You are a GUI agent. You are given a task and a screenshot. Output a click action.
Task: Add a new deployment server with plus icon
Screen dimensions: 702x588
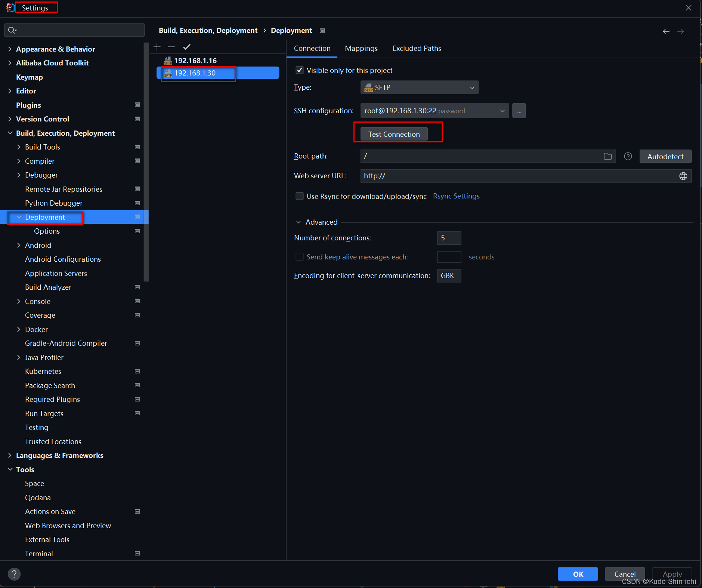(157, 47)
